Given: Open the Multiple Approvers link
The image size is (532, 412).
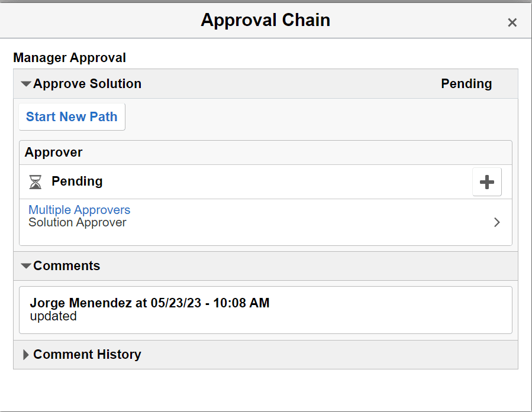Looking at the screenshot, I should pyautogui.click(x=79, y=210).
